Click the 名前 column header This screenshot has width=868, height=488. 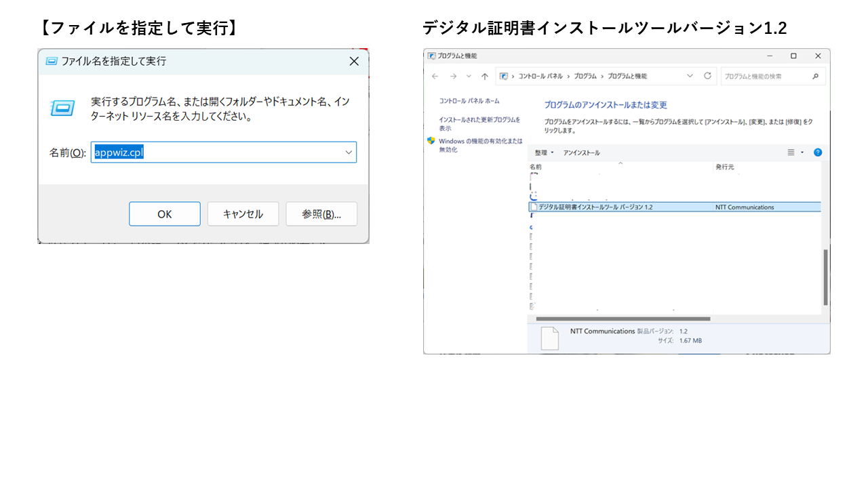click(x=536, y=167)
